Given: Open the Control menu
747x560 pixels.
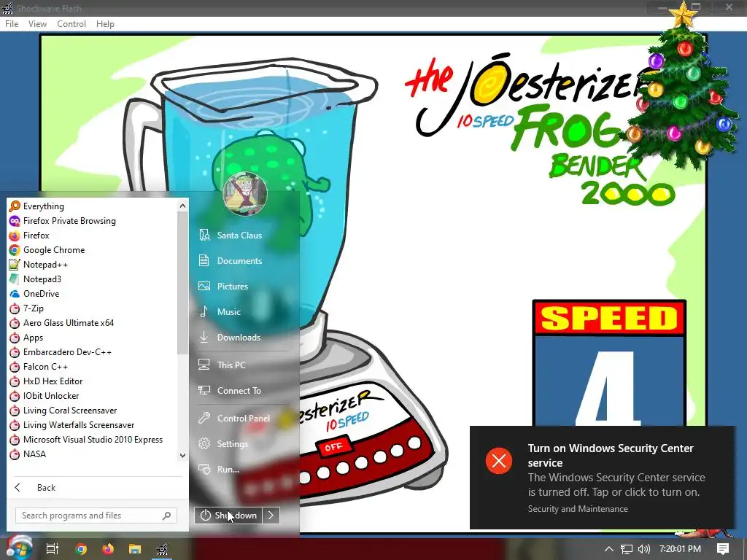Looking at the screenshot, I should 71,24.
